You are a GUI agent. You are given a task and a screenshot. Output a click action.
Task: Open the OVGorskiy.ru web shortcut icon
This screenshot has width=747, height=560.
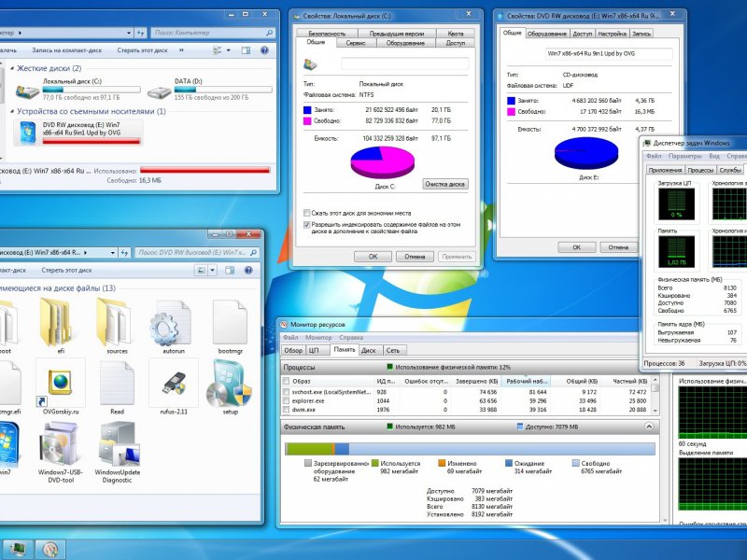pos(60,382)
